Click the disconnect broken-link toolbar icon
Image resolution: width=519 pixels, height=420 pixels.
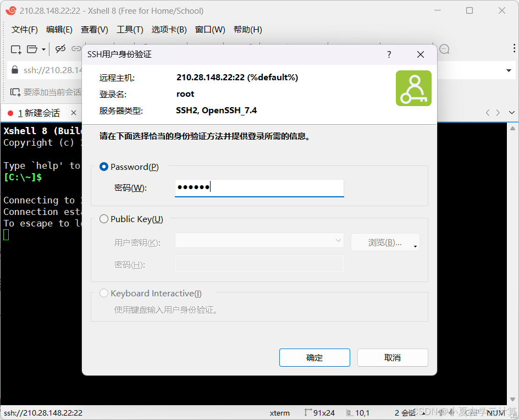click(60, 49)
